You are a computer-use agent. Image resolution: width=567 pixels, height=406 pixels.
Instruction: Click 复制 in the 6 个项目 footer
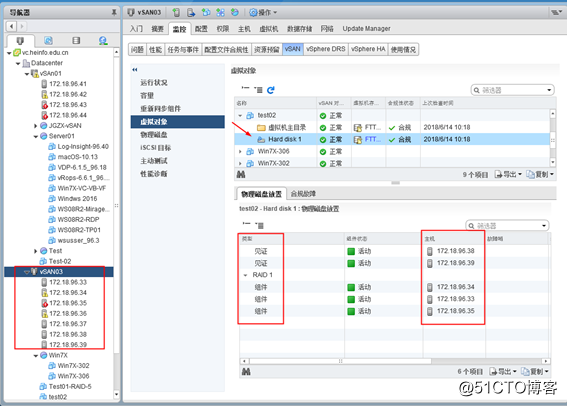click(535, 372)
